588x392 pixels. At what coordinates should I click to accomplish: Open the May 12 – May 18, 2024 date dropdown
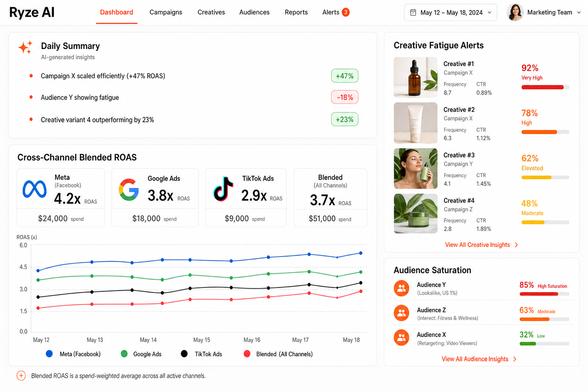pyautogui.click(x=451, y=13)
